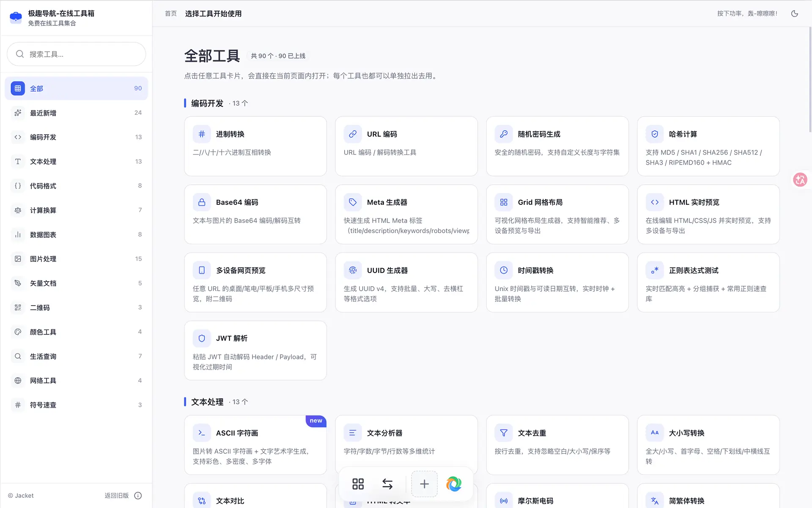
Task: Click the grid apps icon in floating bar
Action: coord(358,484)
